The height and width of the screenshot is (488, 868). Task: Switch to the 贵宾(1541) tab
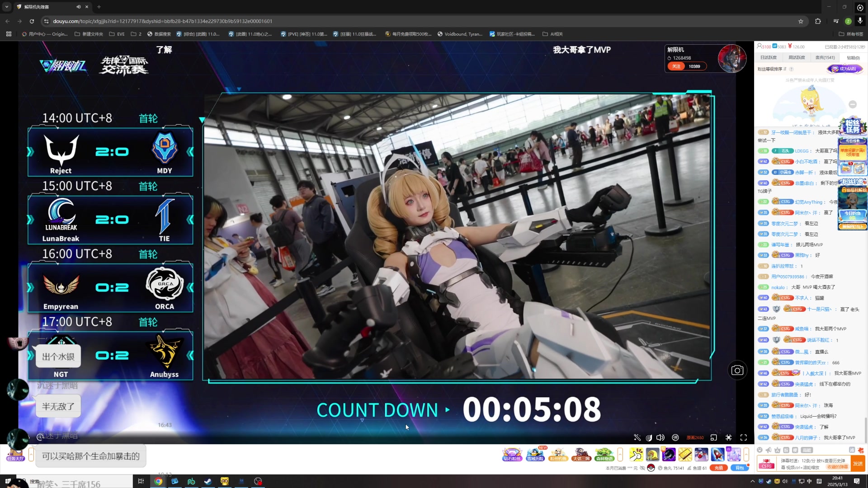point(825,57)
